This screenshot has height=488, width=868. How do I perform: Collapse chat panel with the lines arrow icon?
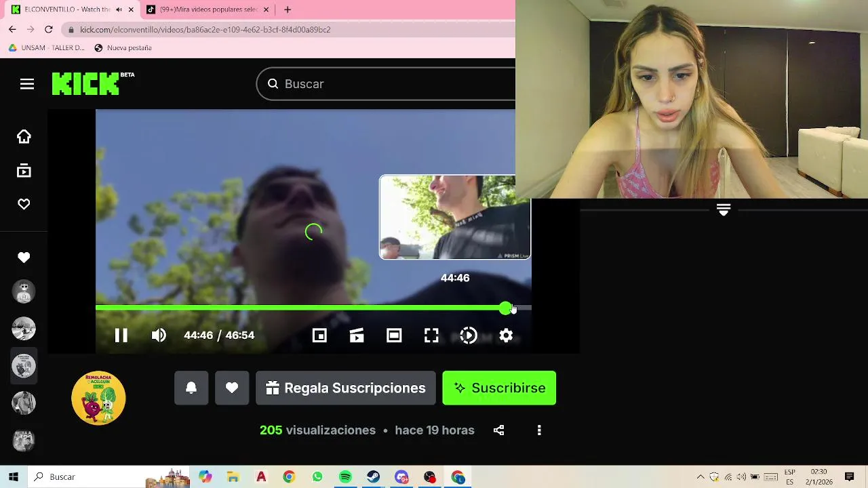point(724,210)
